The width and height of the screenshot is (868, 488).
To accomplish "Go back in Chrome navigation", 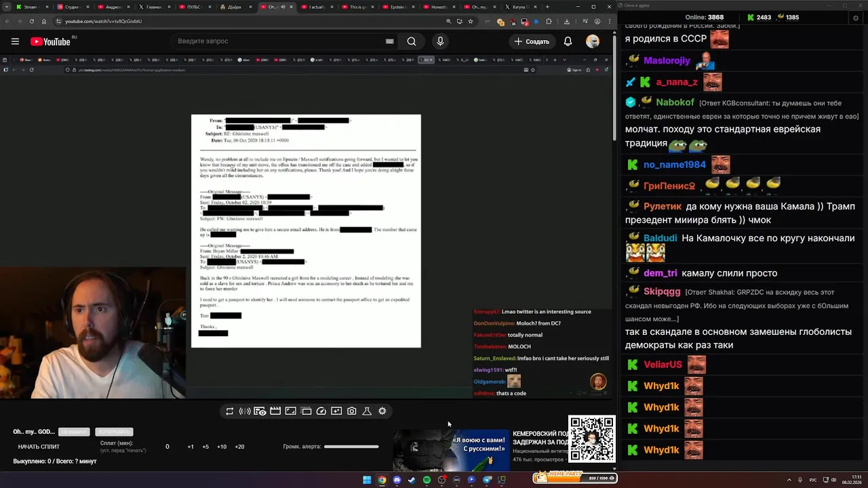I will click(6, 21).
